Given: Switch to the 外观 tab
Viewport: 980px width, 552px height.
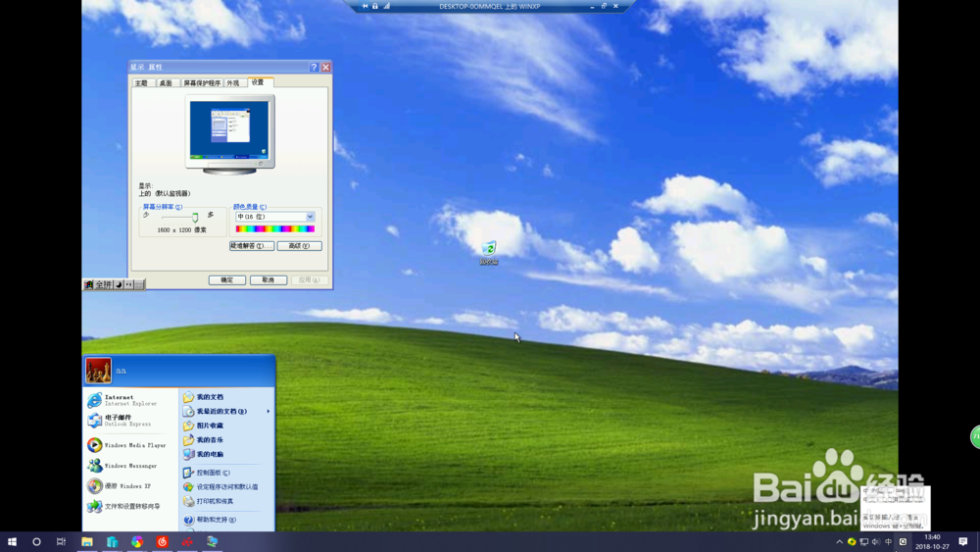Looking at the screenshot, I should [234, 83].
